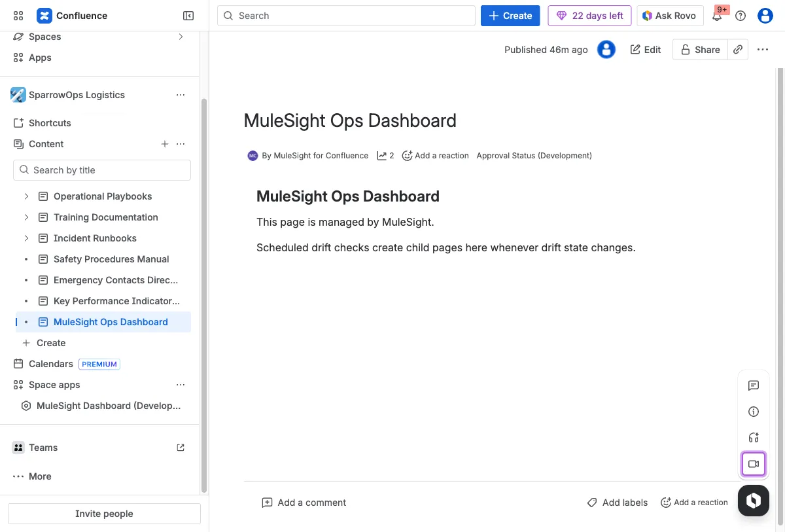Click the Edit page button

tap(645, 50)
